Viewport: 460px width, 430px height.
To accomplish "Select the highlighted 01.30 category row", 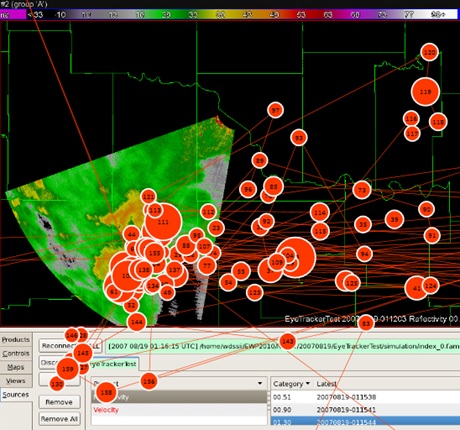I will point(365,422).
